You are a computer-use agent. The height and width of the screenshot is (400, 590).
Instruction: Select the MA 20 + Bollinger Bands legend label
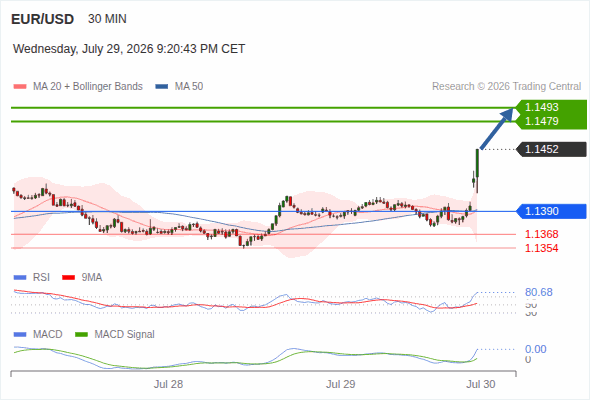pos(88,87)
